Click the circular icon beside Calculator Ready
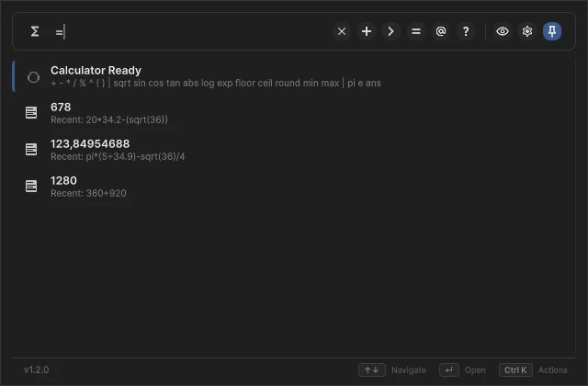Image resolution: width=588 pixels, height=386 pixels. [33, 77]
